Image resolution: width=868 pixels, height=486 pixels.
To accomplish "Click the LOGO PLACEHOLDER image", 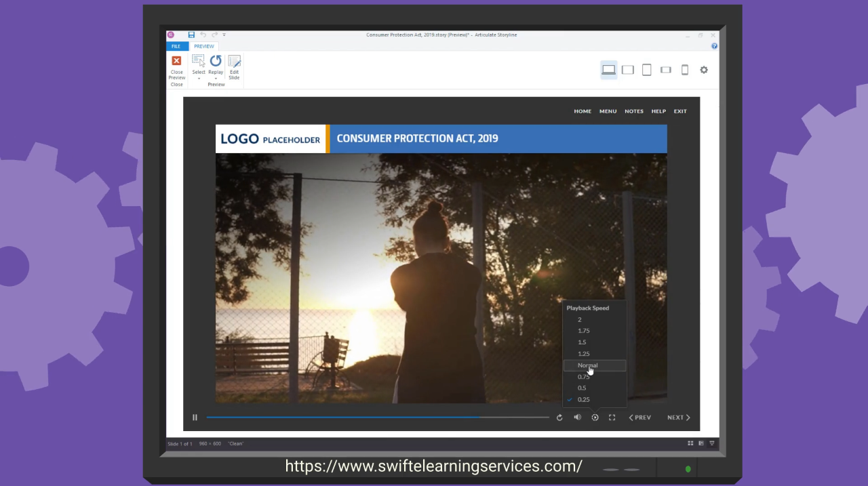I will [x=271, y=139].
